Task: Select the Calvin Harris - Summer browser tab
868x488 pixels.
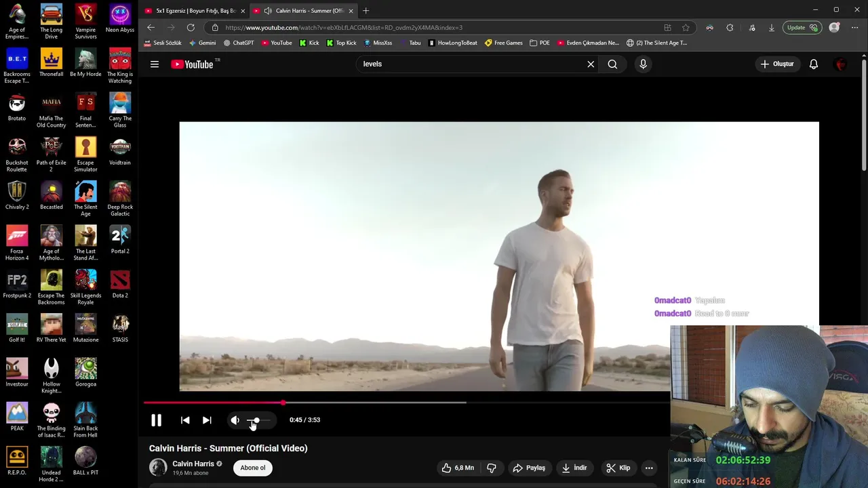Action: coord(304,11)
